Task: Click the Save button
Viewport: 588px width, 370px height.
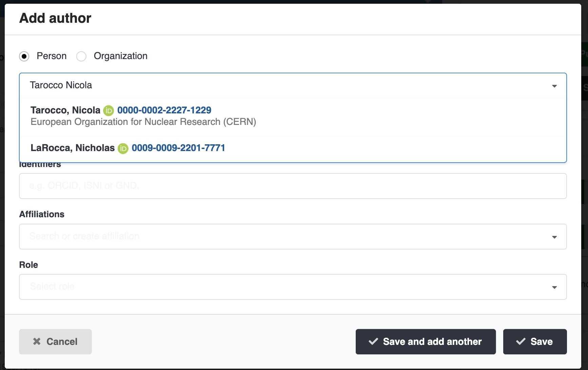Action: 535,341
